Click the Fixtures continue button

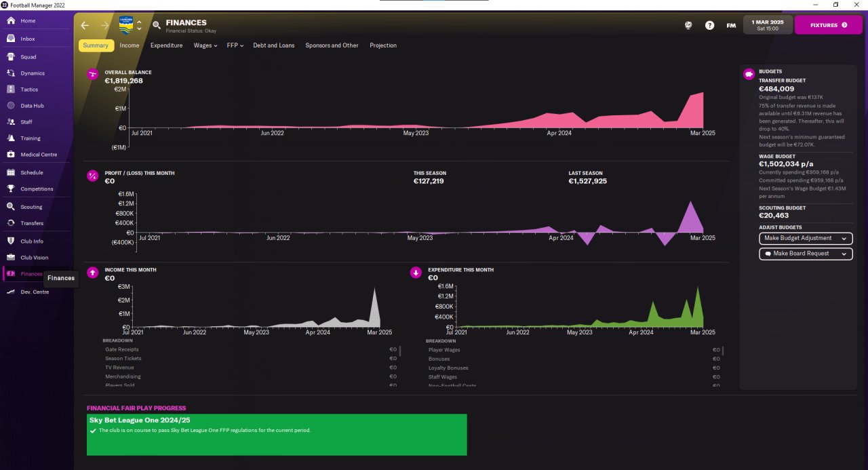tap(829, 25)
